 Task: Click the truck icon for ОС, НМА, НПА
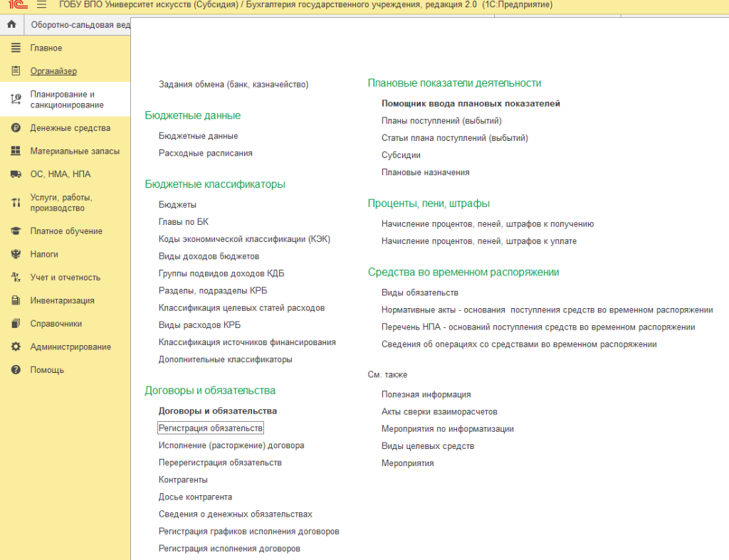[x=16, y=174]
